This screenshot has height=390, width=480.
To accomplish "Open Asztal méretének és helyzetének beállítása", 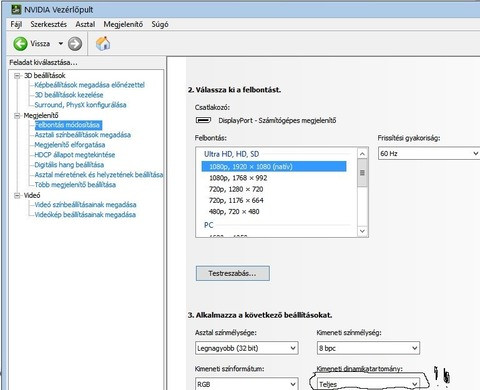I will pos(99,175).
